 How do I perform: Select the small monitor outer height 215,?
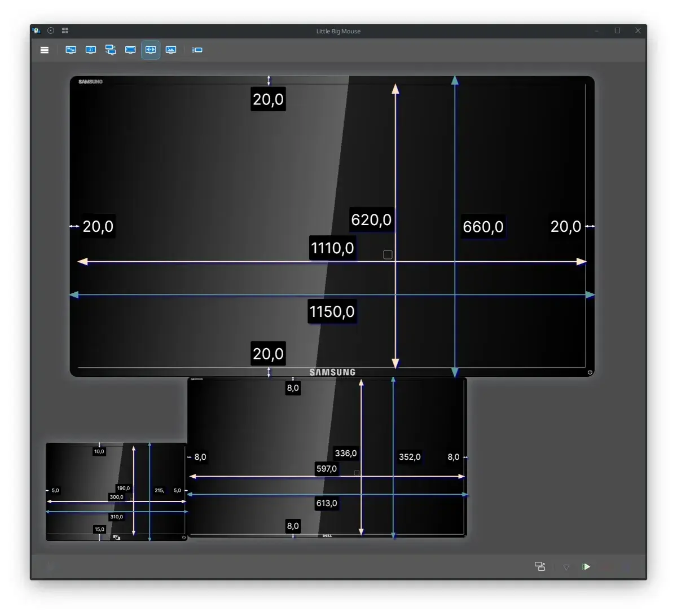pyautogui.click(x=160, y=490)
